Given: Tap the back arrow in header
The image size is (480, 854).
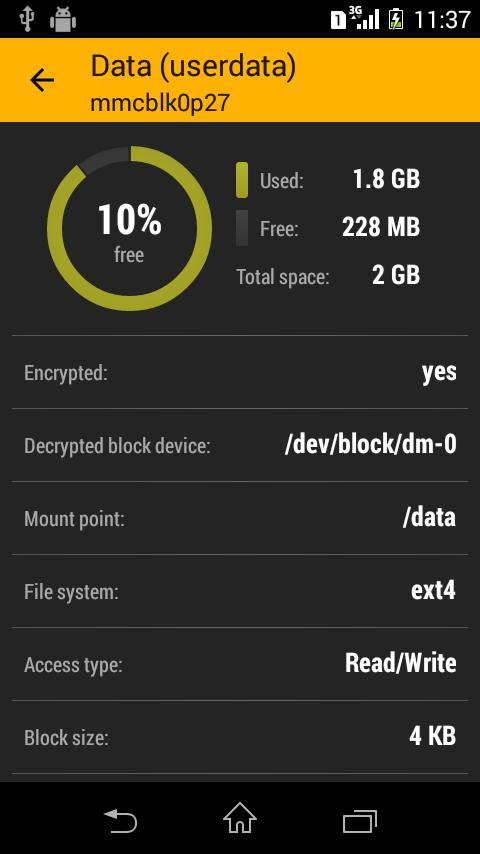Looking at the screenshot, I should click(42, 81).
